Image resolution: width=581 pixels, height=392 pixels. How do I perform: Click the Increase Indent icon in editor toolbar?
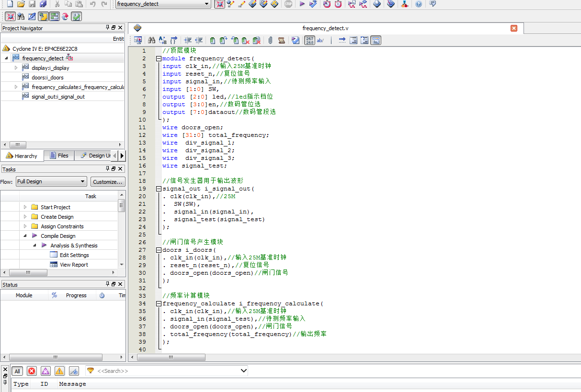point(188,41)
